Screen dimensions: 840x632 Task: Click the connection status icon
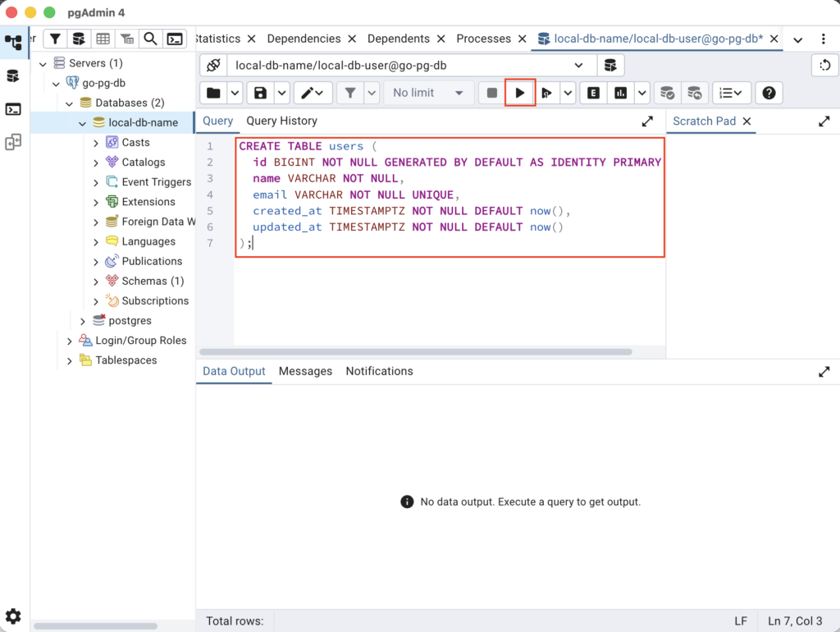click(213, 66)
